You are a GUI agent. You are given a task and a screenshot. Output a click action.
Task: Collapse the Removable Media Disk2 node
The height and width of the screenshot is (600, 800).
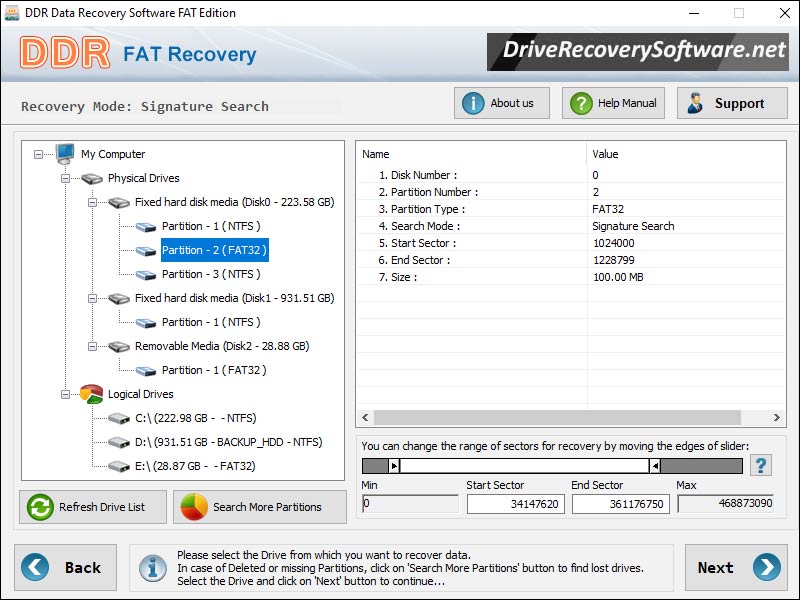[x=92, y=346]
